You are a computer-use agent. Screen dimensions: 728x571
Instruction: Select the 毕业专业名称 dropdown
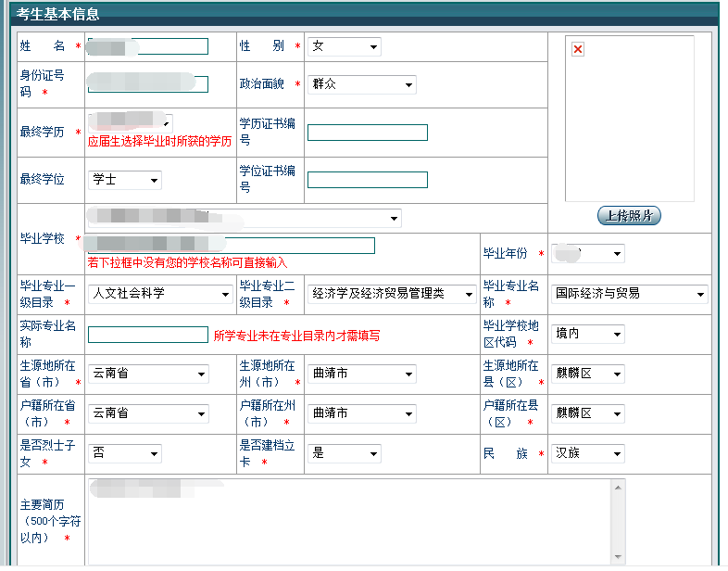pyautogui.click(x=629, y=294)
